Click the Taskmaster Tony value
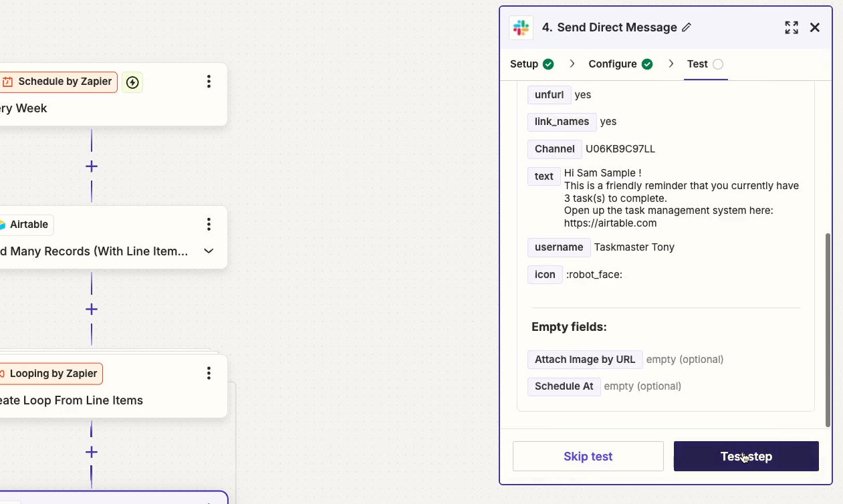This screenshot has width=843, height=504. [x=634, y=247]
